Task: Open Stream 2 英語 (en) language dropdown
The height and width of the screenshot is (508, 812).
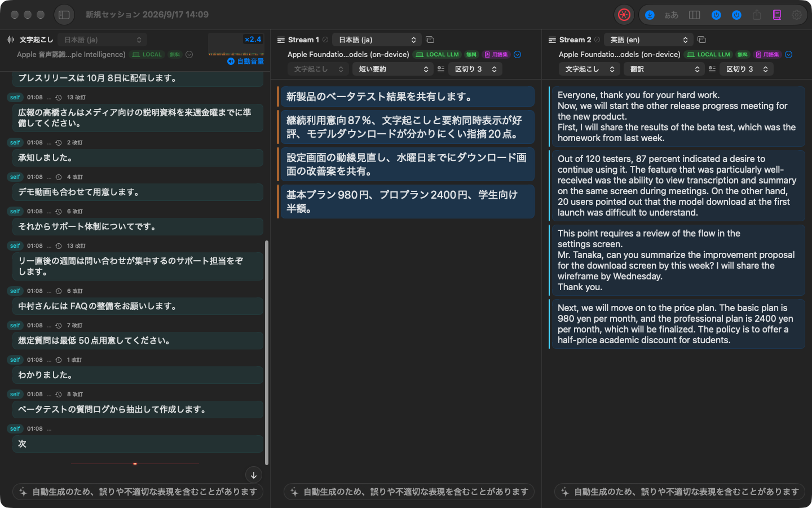Action: 648,40
